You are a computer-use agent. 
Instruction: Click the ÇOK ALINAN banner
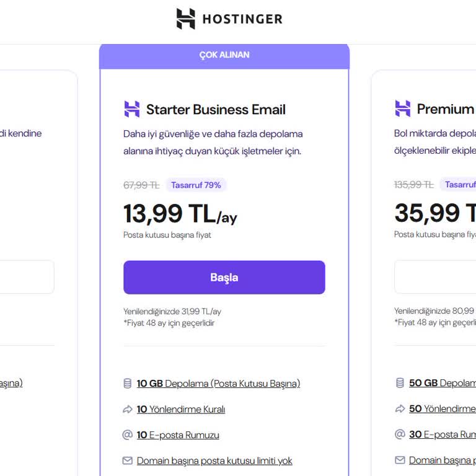(224, 55)
